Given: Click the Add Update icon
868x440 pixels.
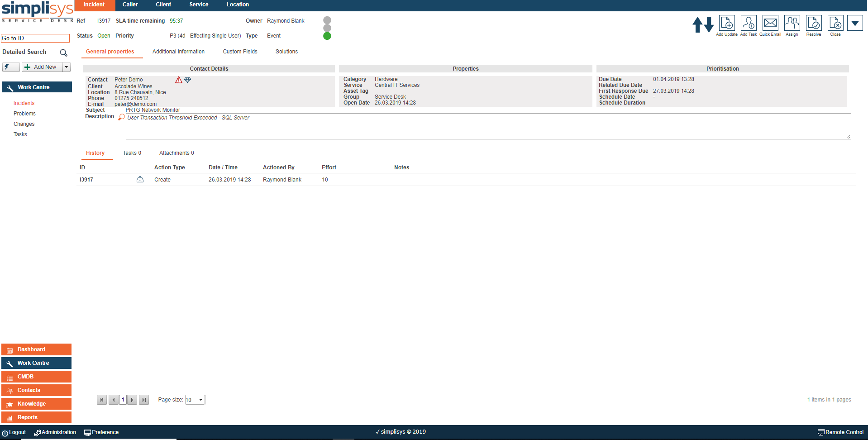Looking at the screenshot, I should tap(727, 23).
